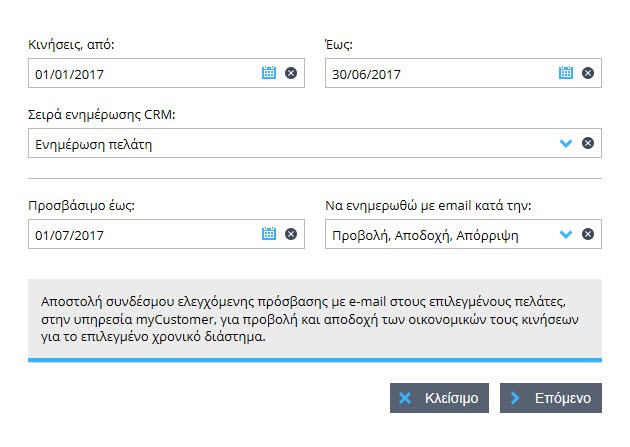Click the grey myCustomer info message box

tap(314, 318)
